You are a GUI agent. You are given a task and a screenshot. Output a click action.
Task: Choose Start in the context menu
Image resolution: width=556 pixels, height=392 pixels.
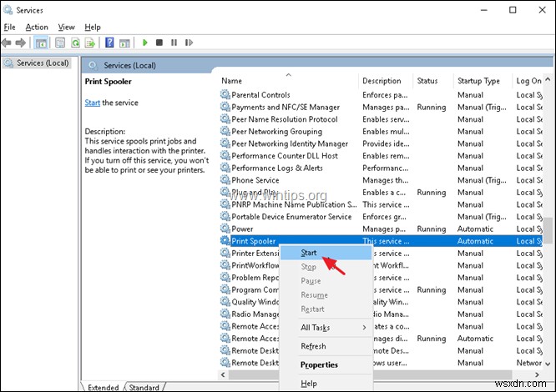tap(326, 253)
